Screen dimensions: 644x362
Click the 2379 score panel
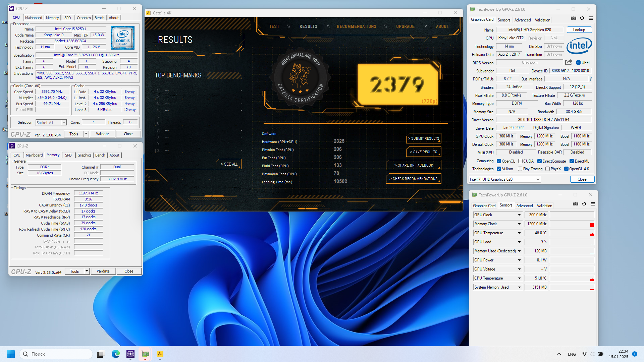398,84
